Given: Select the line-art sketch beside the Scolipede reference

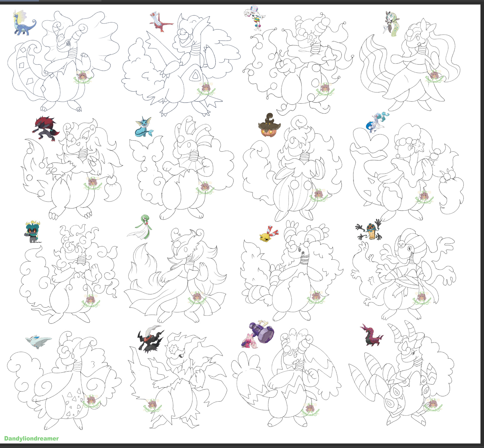Looking at the screenshot, I should [x=401, y=373].
